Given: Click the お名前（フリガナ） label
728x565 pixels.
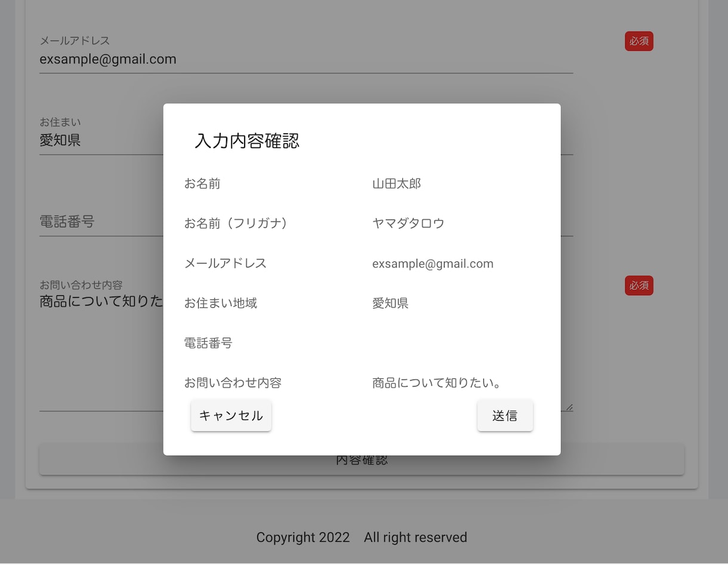Looking at the screenshot, I should pos(236,223).
